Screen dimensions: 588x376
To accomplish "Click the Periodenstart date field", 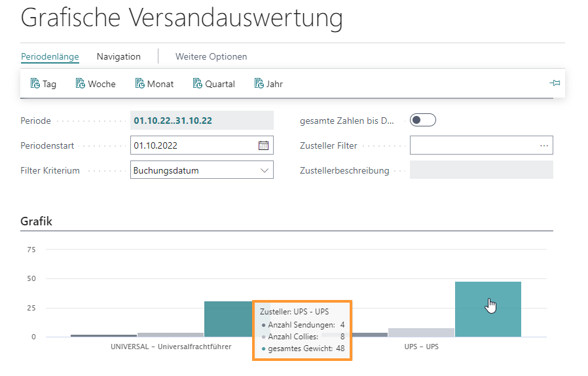I will pos(202,145).
